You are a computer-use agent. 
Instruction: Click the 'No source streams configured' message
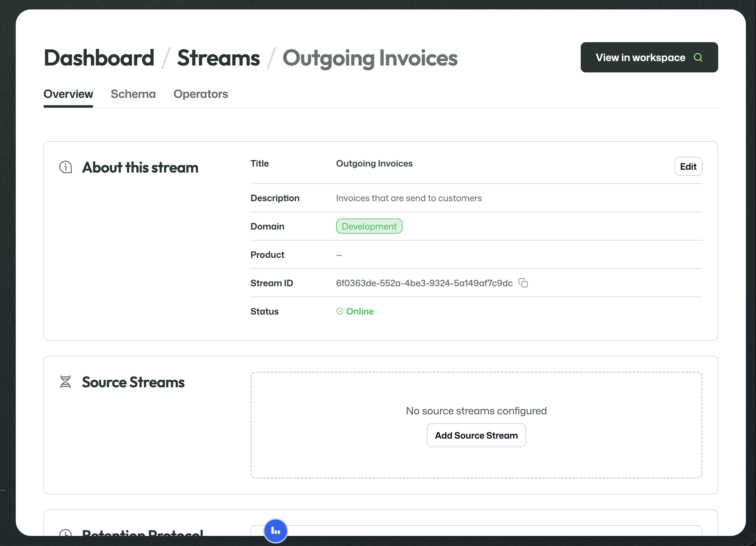coord(476,411)
